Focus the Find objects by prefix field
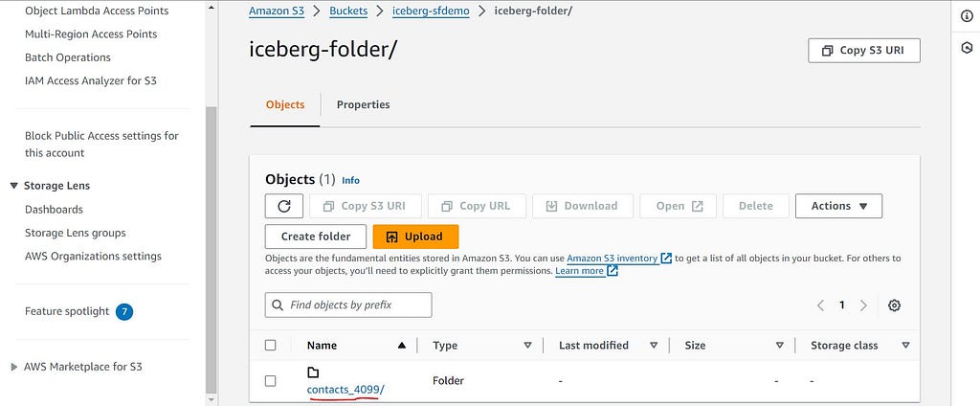The height and width of the screenshot is (406, 980). pyautogui.click(x=348, y=305)
